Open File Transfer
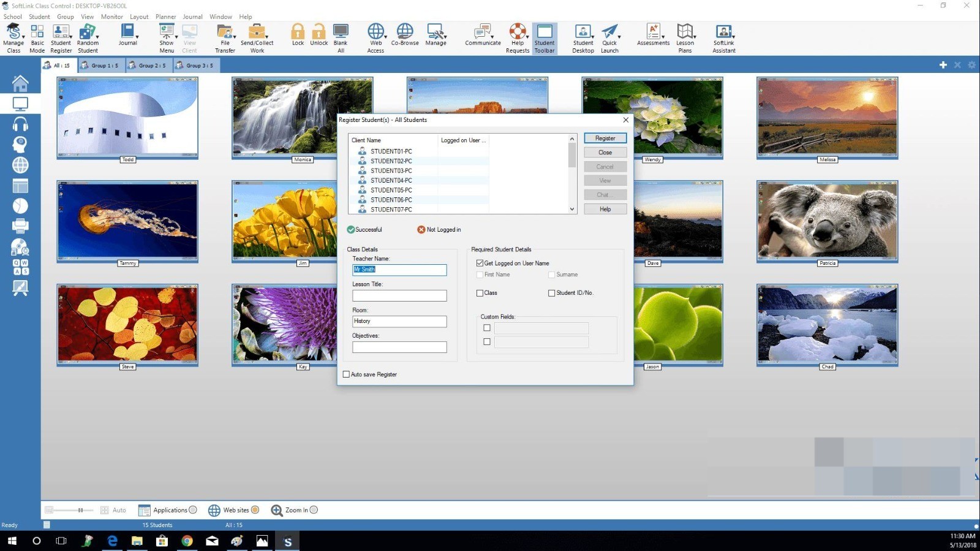This screenshot has height=551, width=980. click(225, 38)
